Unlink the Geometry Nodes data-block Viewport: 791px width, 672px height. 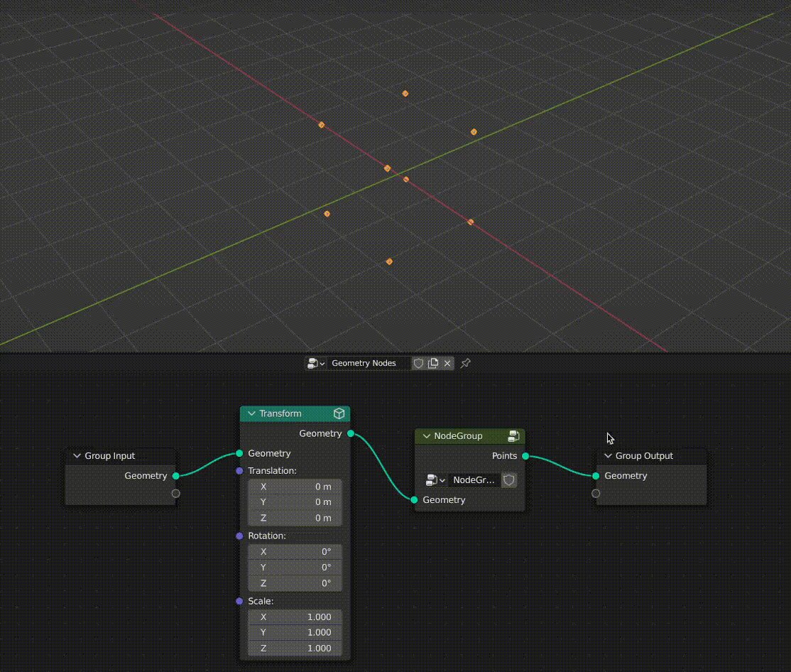[447, 363]
